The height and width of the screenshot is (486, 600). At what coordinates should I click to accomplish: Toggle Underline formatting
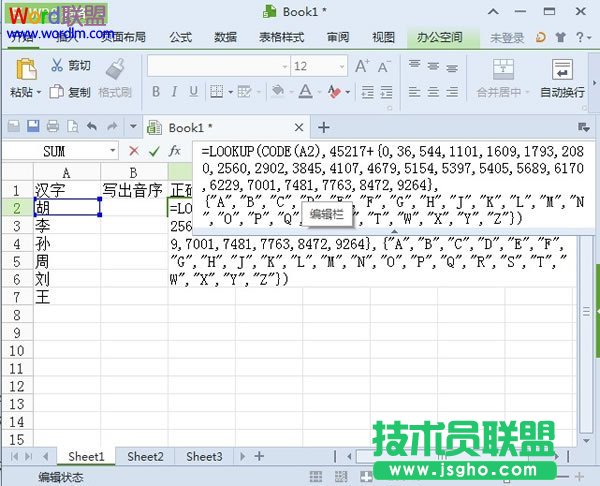[x=193, y=92]
